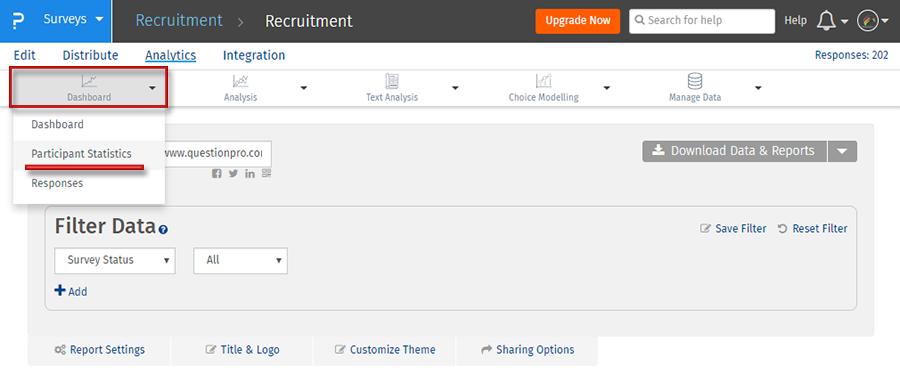Open the user profile avatar icon
The width and height of the screenshot is (900, 382).
(867, 21)
